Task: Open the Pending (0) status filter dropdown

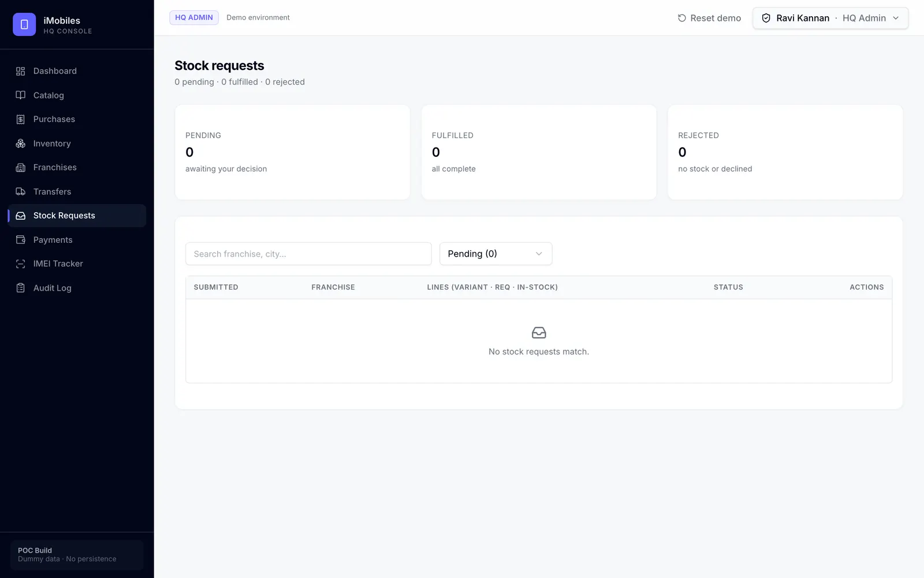Action: 495,254
